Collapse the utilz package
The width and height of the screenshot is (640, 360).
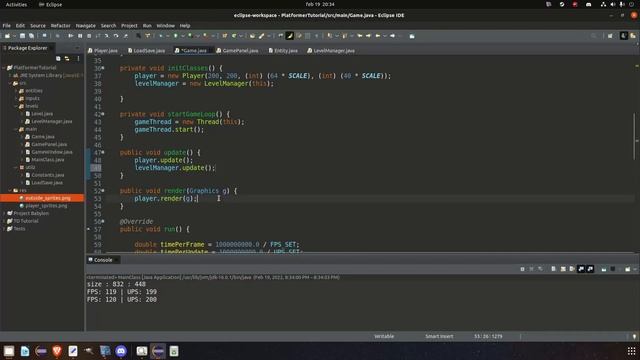[16, 167]
